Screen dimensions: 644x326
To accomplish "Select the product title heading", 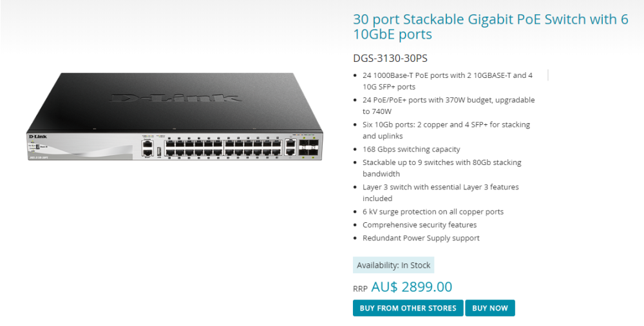I will 491,26.
